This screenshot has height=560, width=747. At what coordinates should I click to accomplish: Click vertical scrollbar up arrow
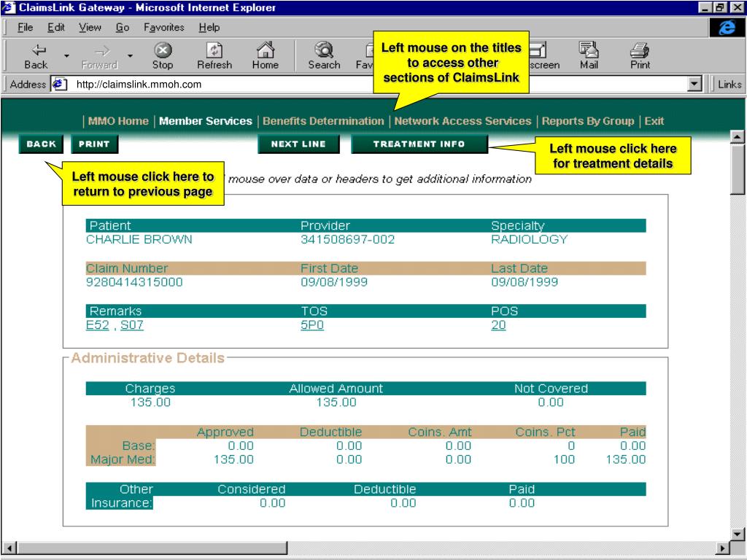point(737,137)
